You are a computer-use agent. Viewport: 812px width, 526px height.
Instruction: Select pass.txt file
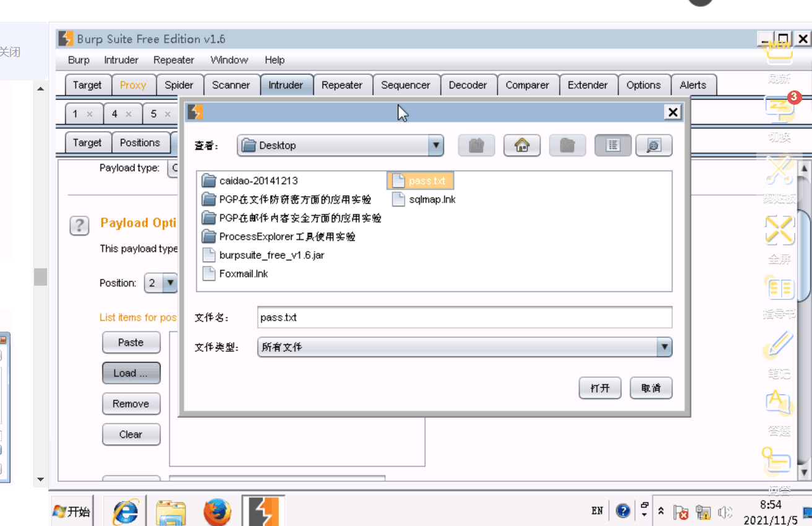pos(421,181)
